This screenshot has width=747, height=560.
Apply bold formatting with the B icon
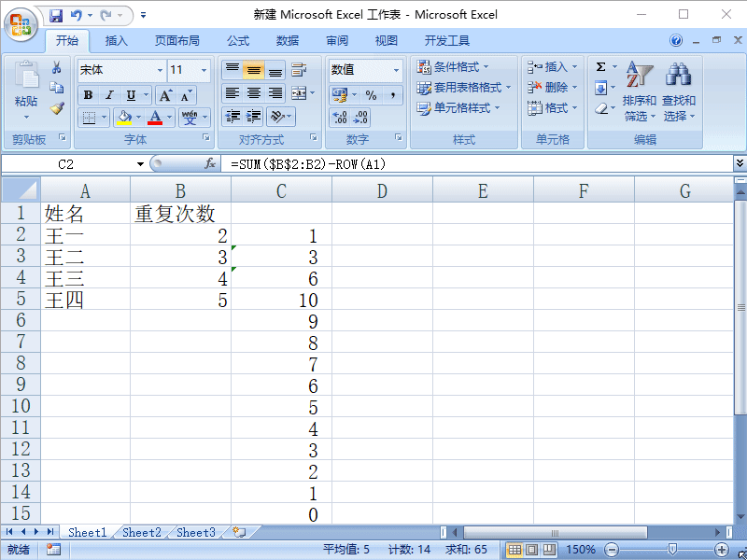coord(88,94)
